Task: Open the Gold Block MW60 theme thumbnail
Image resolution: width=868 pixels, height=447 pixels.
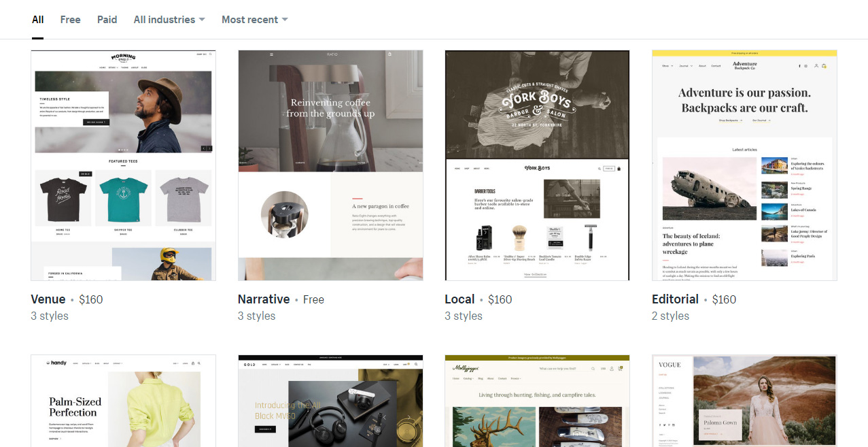Action: (330, 401)
